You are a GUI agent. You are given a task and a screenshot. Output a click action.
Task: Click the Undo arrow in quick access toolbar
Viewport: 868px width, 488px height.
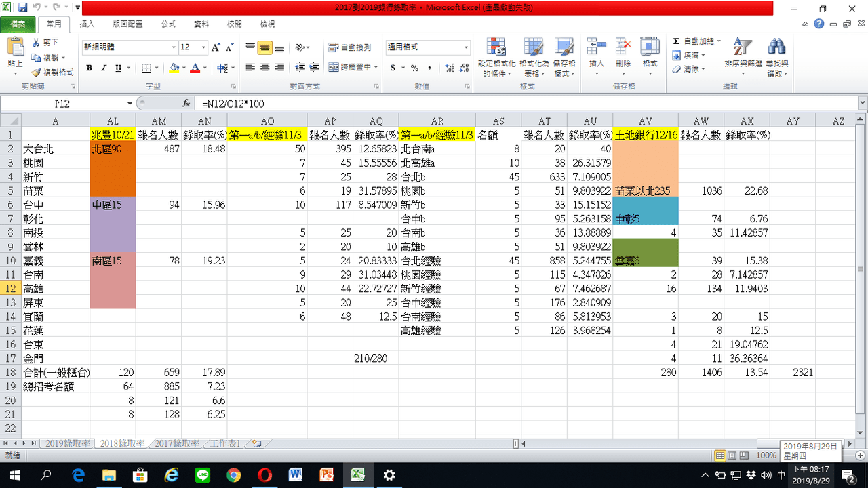[x=37, y=8]
